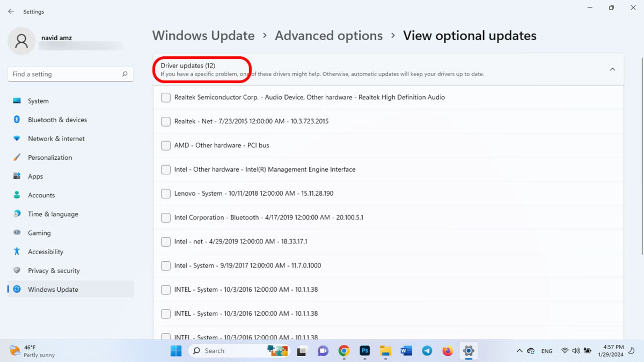Click the Settings gear on the taskbar

[x=469, y=351]
